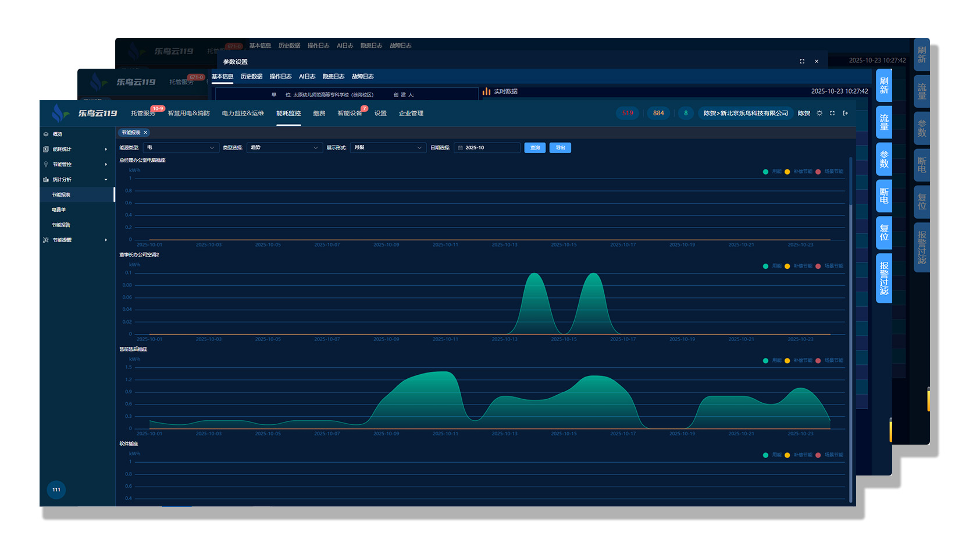Screen dimensions: 980x550
Task: Open 电费单 in the sidebar submenu
Action: point(59,210)
